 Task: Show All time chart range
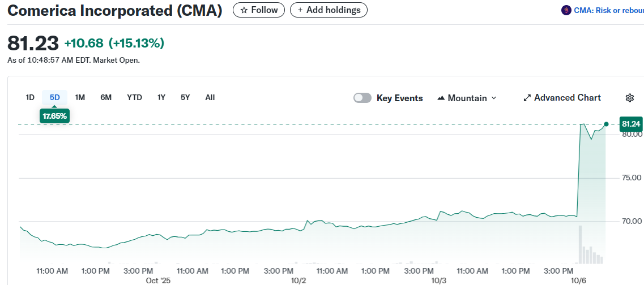tap(210, 97)
